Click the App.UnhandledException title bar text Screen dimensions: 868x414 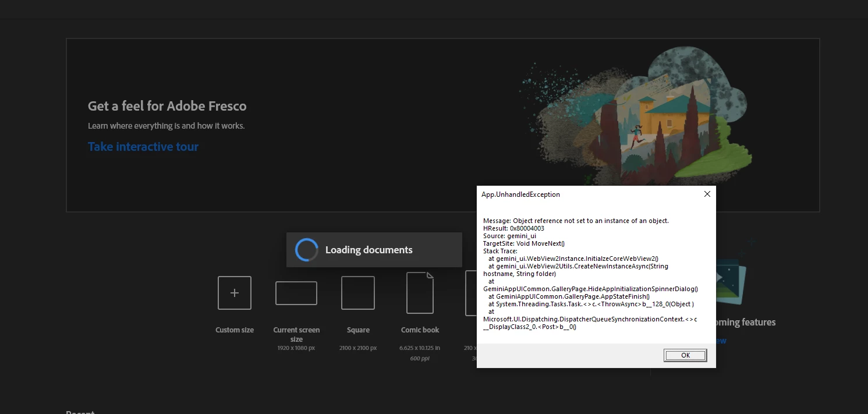pos(520,194)
